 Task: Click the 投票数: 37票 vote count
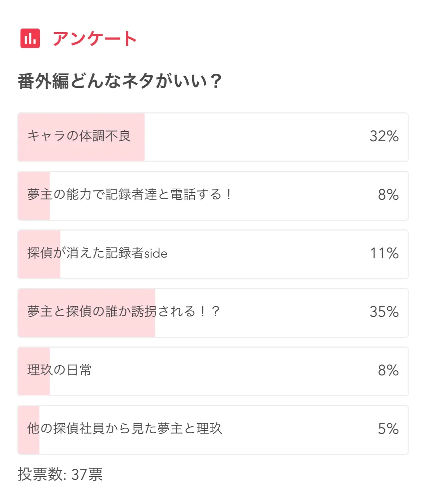[x=60, y=474]
